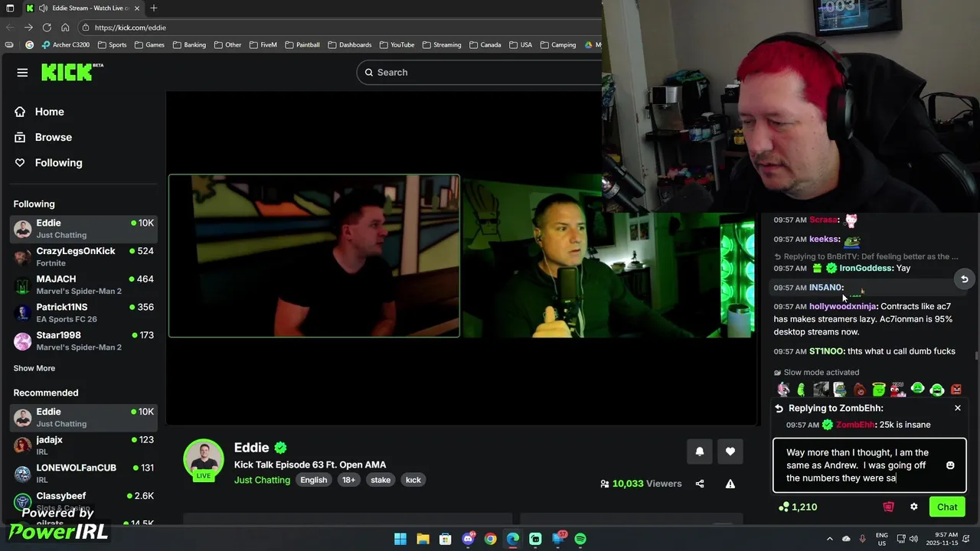Open the YouTube bookmark folder
Viewport: 980px width, 551px height.
tap(397, 44)
